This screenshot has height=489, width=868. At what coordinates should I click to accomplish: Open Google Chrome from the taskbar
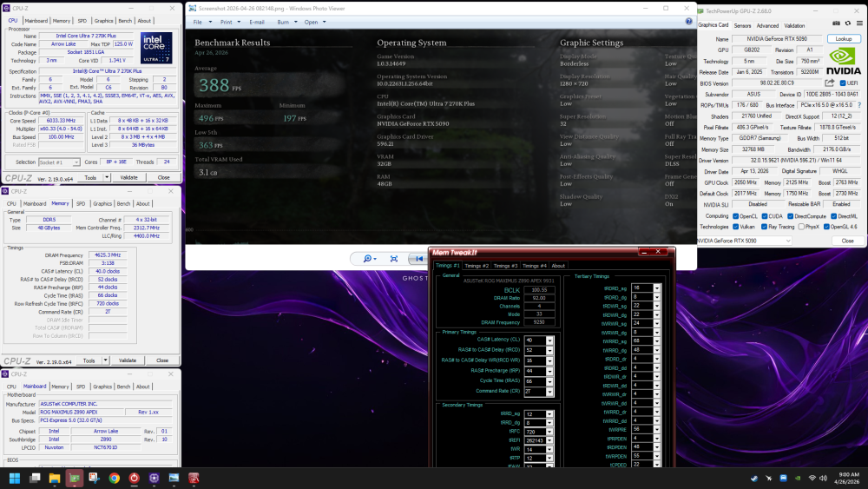click(x=114, y=478)
